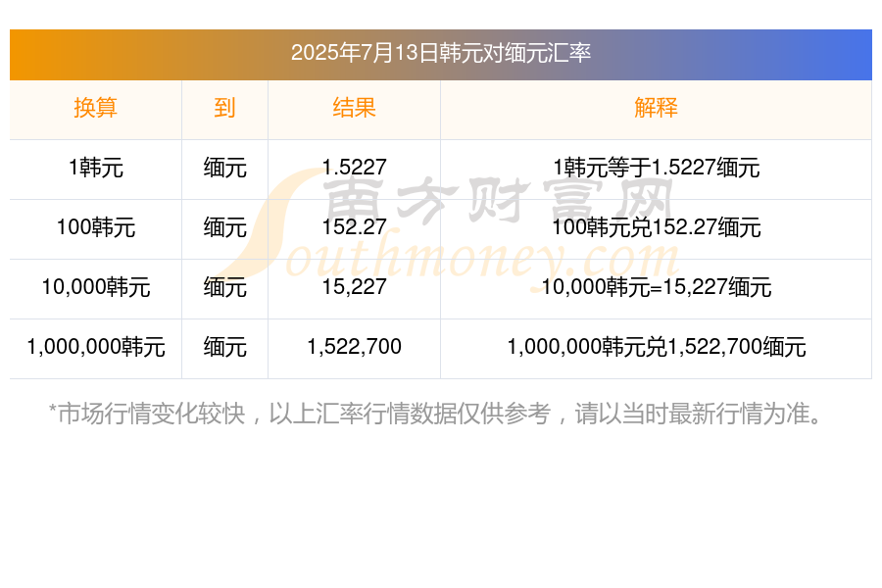Click the title '2025年7月13日韩元对缅元汇率'

(x=440, y=53)
